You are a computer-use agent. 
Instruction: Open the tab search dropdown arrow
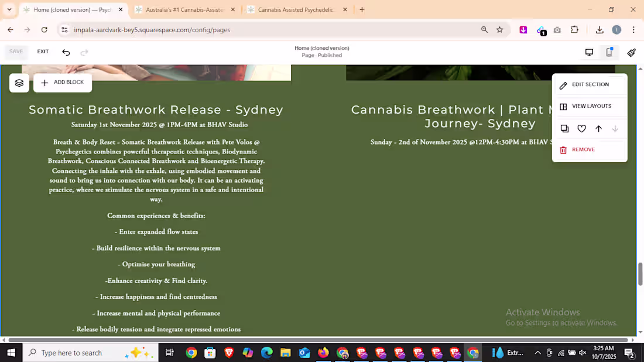tap(9, 9)
